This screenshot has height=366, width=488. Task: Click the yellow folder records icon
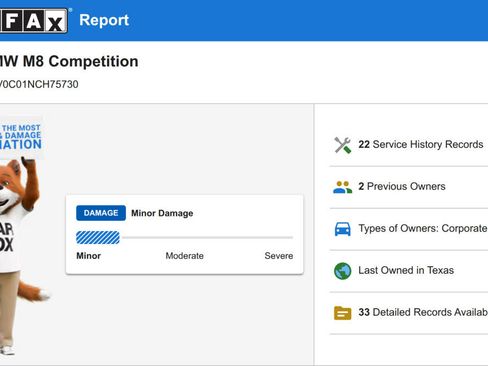pos(343,313)
